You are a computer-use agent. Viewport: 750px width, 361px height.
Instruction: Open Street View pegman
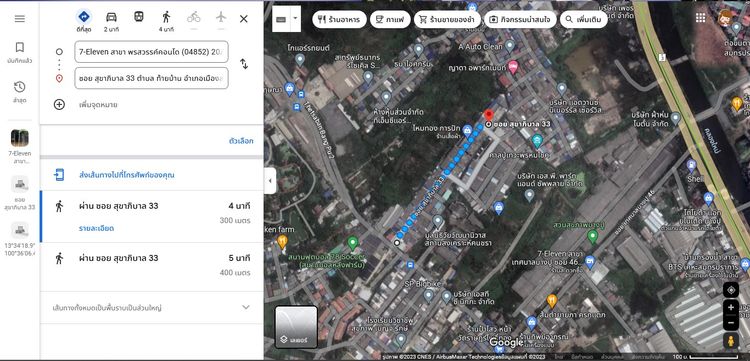(x=730, y=341)
